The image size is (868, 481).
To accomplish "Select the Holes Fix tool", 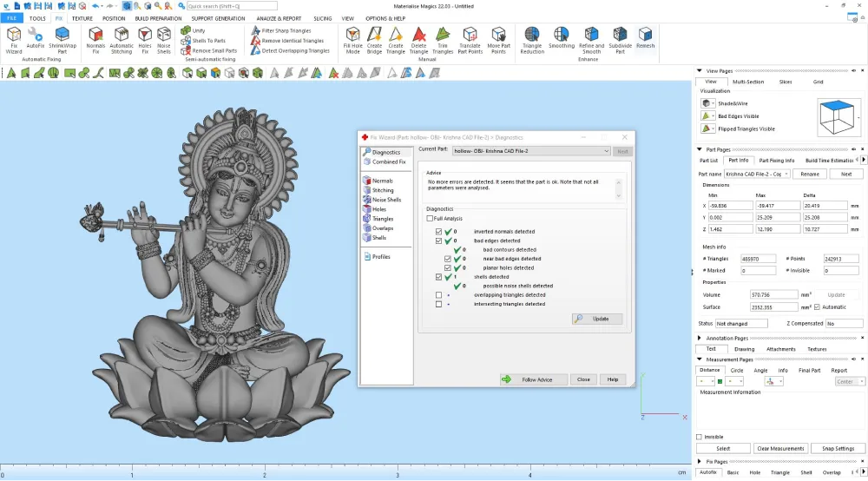I will [x=144, y=40].
